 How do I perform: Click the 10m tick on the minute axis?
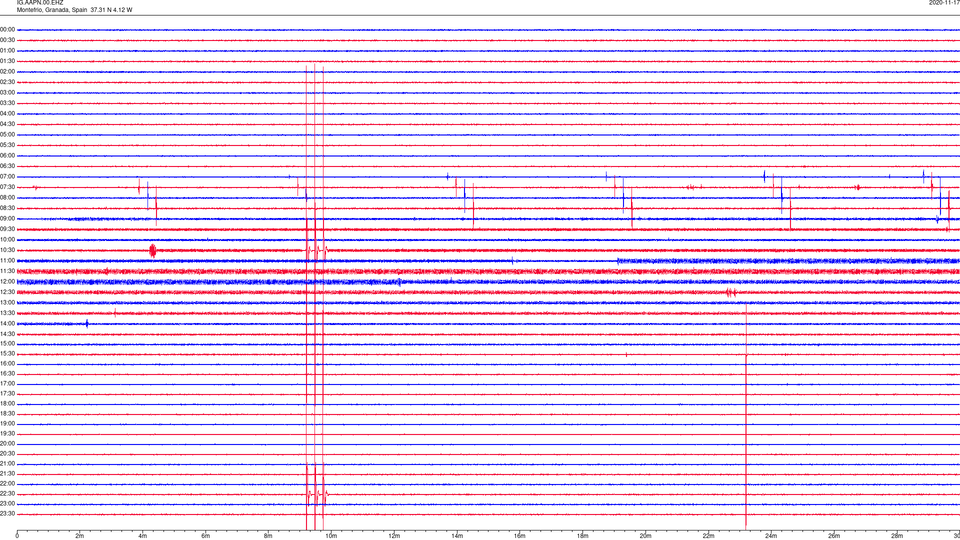click(331, 536)
